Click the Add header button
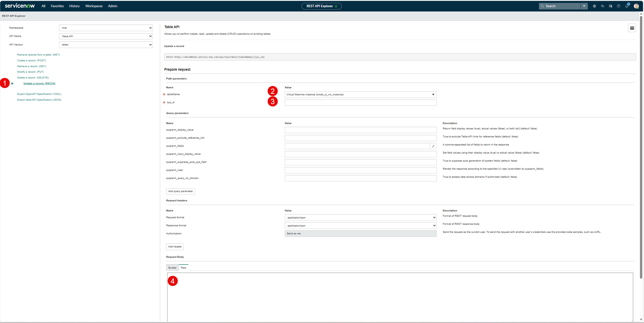 pos(175,247)
